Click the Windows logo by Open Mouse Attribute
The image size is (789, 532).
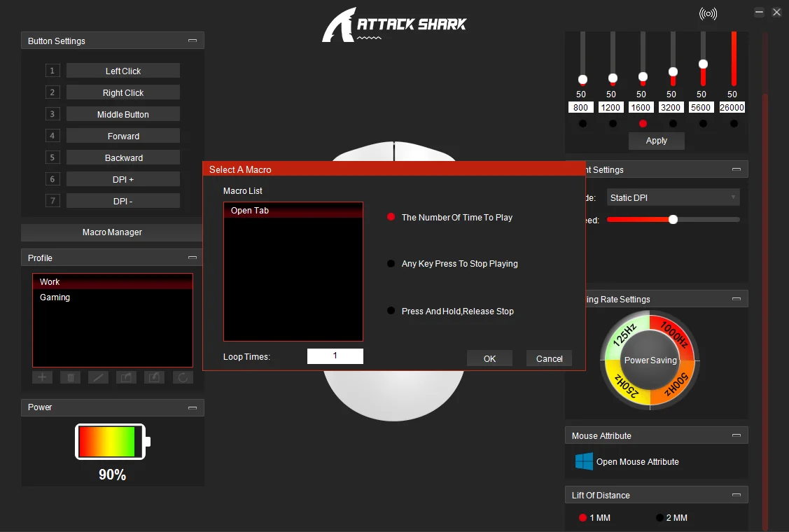pos(584,461)
